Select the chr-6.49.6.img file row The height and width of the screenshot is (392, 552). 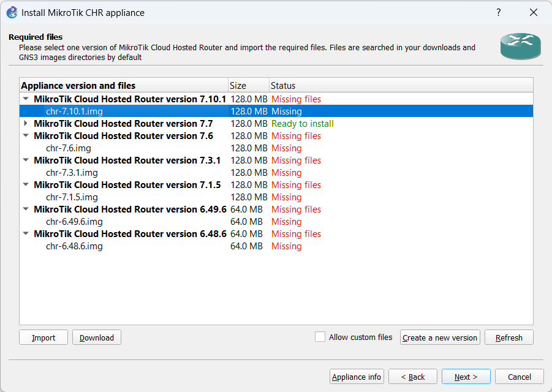pyautogui.click(x=276, y=222)
